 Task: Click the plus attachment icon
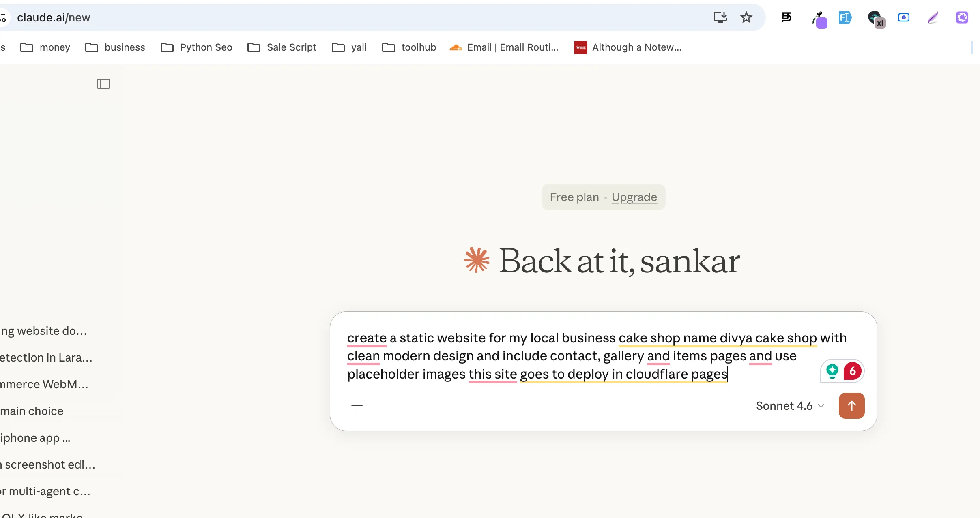(x=357, y=406)
